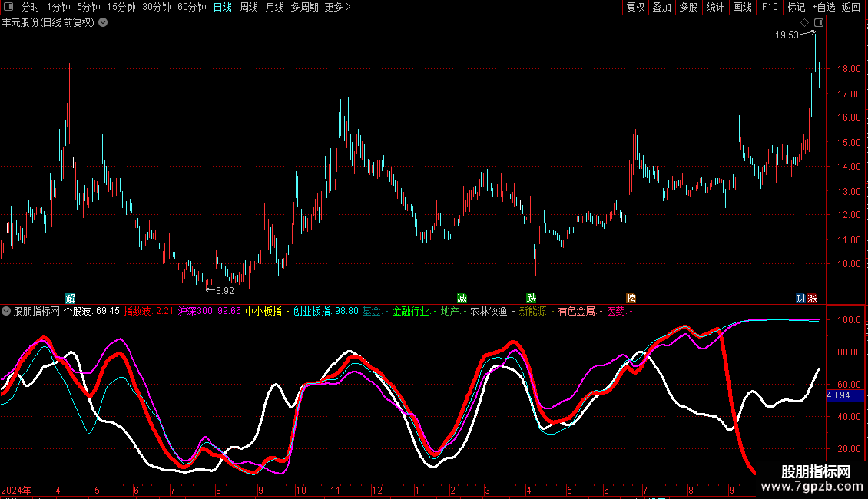The width and height of the screenshot is (868, 499).
Task: Toggle 叠加 overlay option
Action: (x=661, y=7)
